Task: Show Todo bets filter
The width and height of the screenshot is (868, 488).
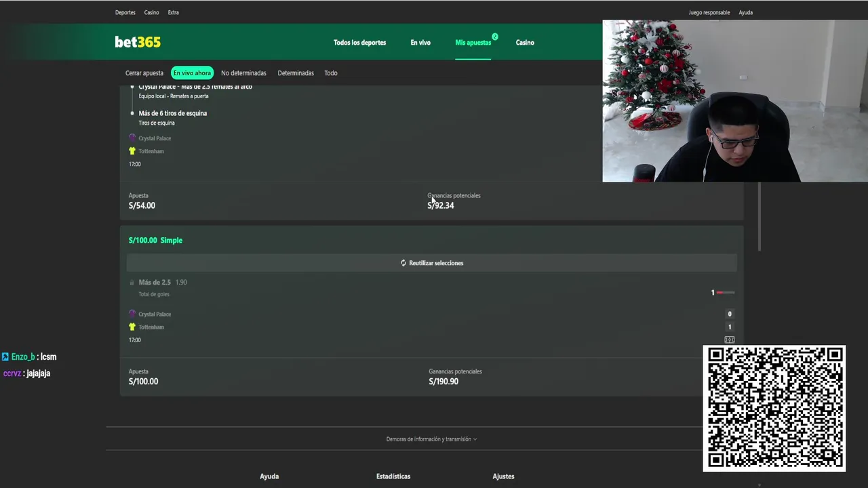Action: click(x=331, y=73)
